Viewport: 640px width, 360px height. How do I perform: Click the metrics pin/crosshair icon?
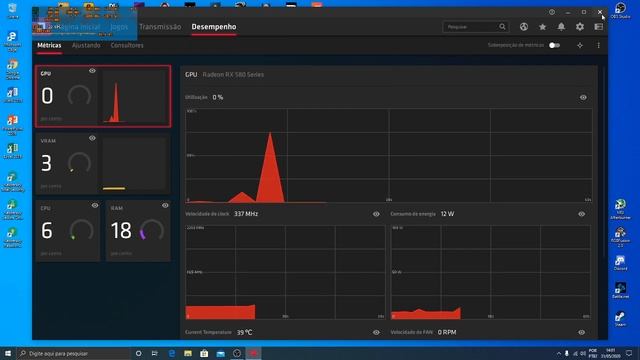pyautogui.click(x=580, y=45)
